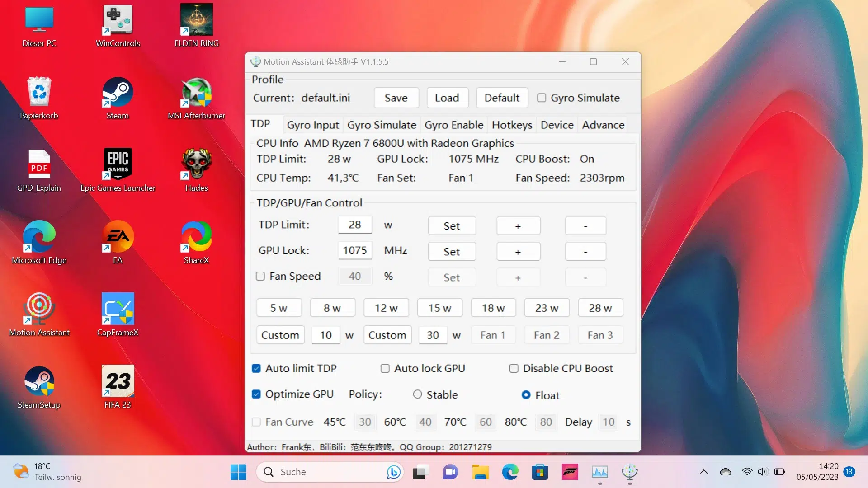This screenshot has height=488, width=868.
Task: Click the Load profile button
Action: [x=447, y=98]
